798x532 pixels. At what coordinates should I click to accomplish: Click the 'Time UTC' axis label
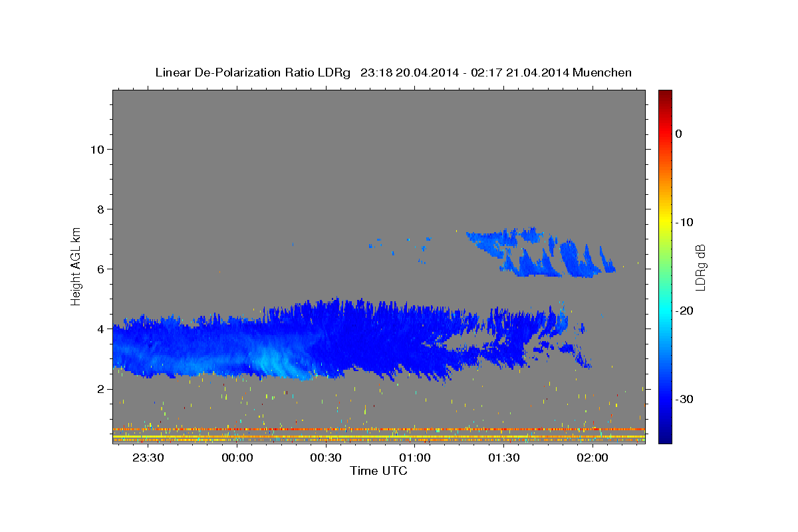(x=378, y=471)
